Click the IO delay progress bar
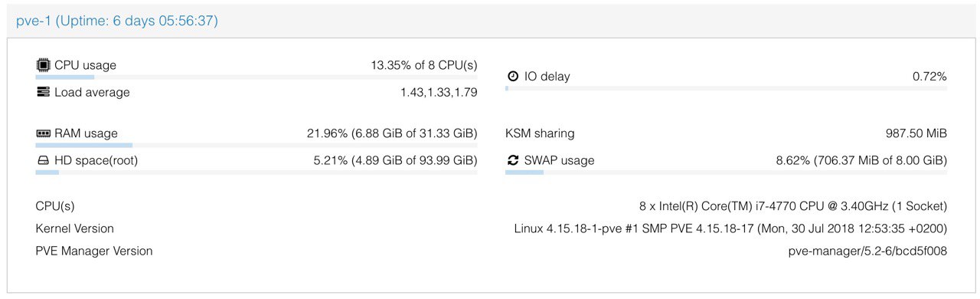Viewport: 980px width, 299px height. (x=726, y=89)
